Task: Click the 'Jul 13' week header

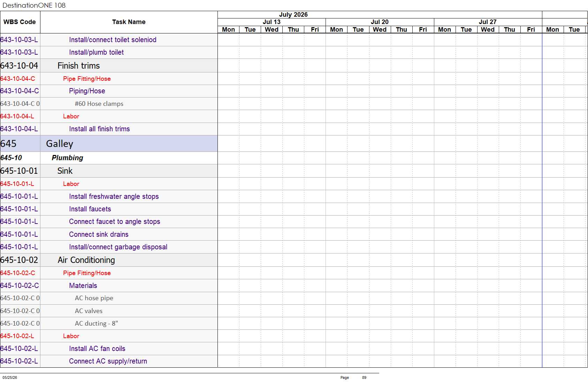Action: pos(272,22)
